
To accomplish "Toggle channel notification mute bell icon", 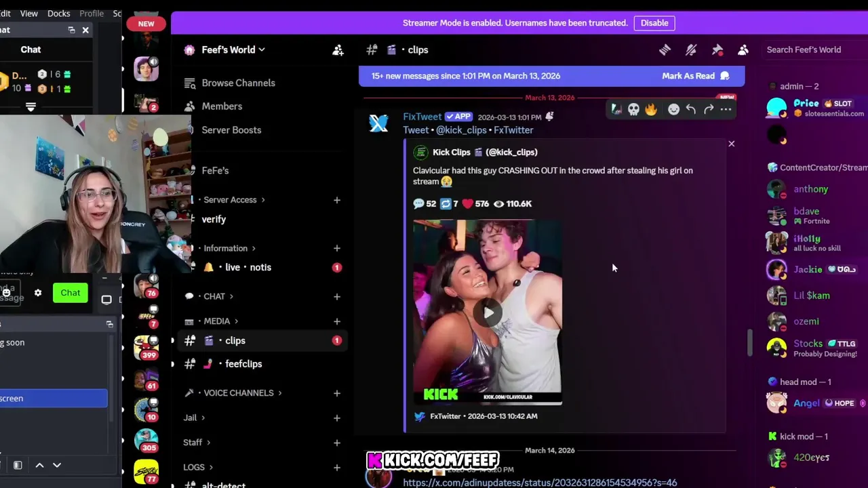I will point(691,49).
